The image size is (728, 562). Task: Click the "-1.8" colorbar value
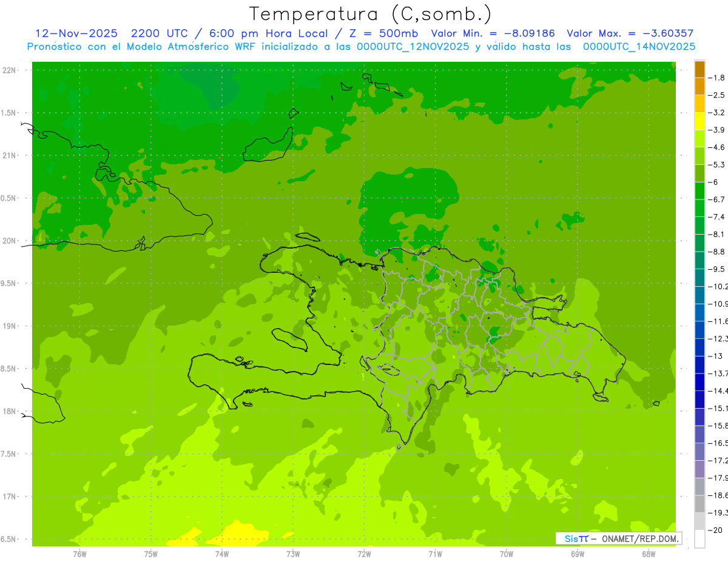click(716, 78)
